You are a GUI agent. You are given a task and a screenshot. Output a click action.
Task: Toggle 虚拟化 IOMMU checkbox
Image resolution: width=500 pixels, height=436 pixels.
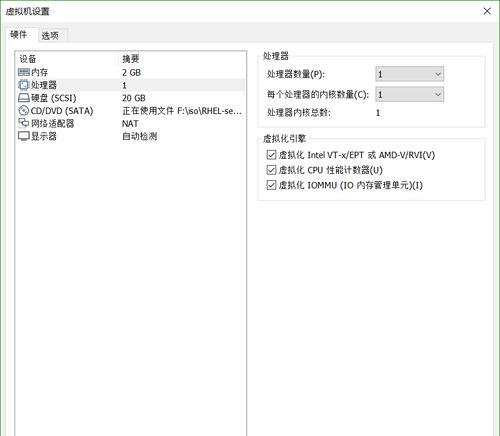click(271, 185)
